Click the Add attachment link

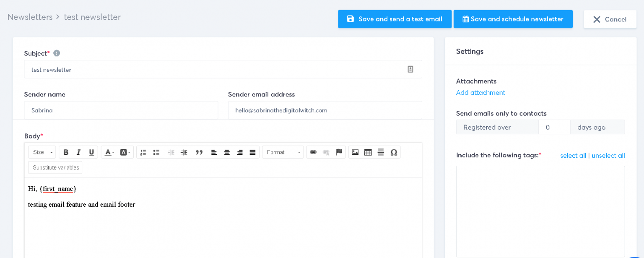[480, 92]
